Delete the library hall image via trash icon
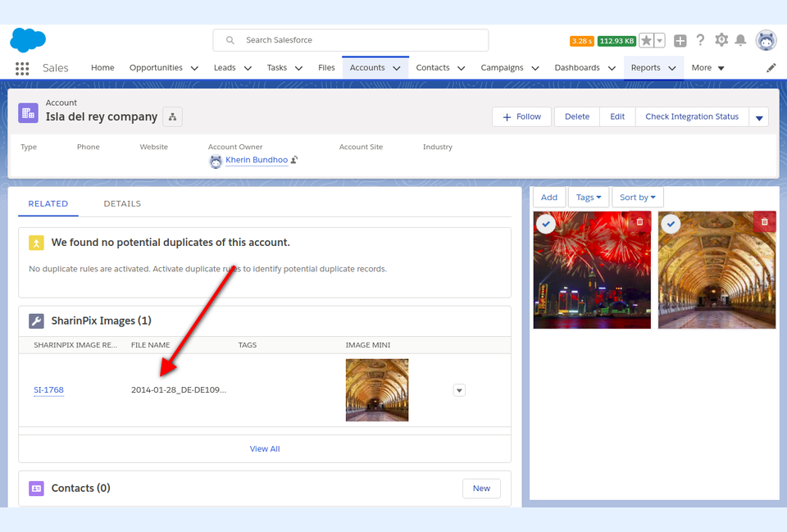This screenshot has height=532, width=787. (764, 222)
